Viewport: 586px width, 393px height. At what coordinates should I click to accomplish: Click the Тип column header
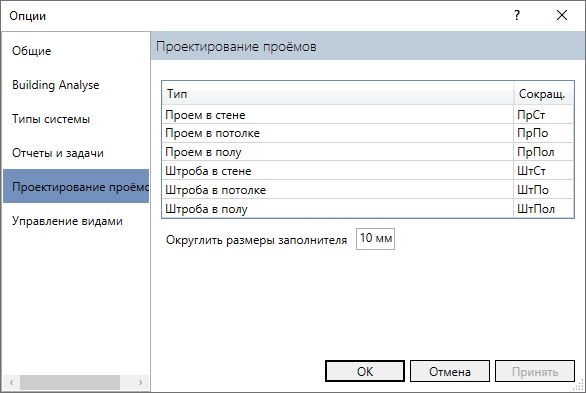338,94
